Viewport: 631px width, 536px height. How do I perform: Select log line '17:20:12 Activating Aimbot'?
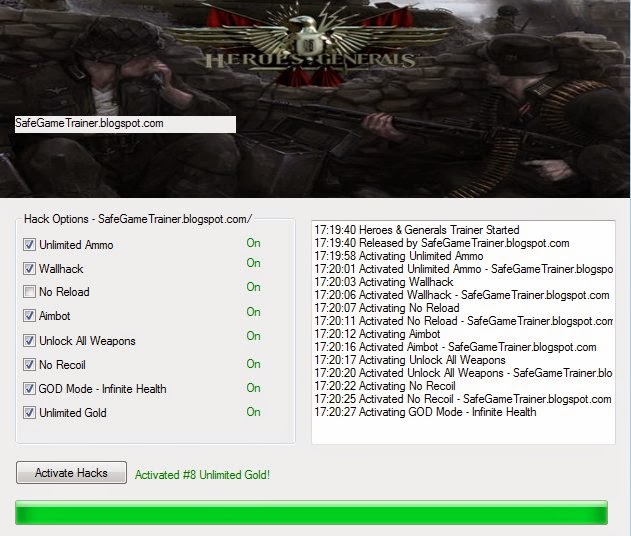tap(377, 334)
